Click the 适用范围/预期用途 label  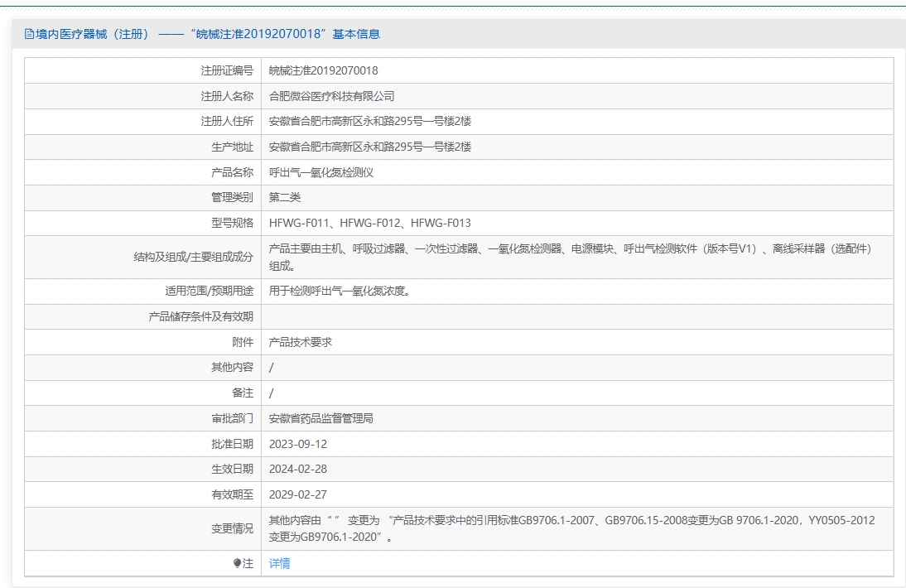pyautogui.click(x=210, y=292)
